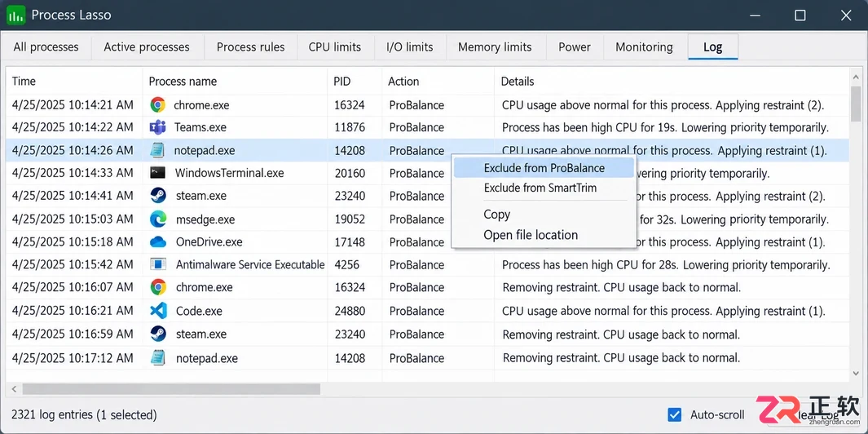
Task: Toggle the Auto-scroll checkbox
Action: 674,414
